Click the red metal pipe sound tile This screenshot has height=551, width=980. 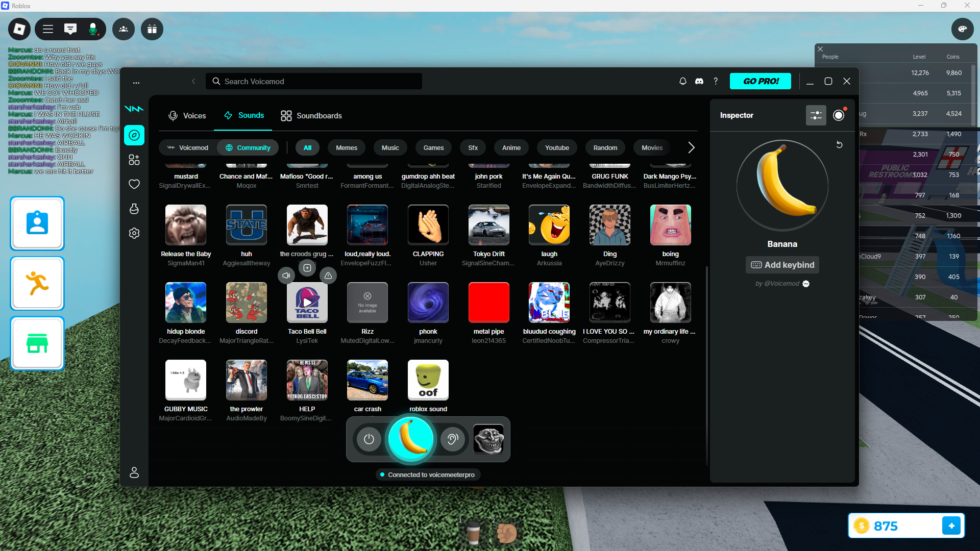[x=488, y=303]
